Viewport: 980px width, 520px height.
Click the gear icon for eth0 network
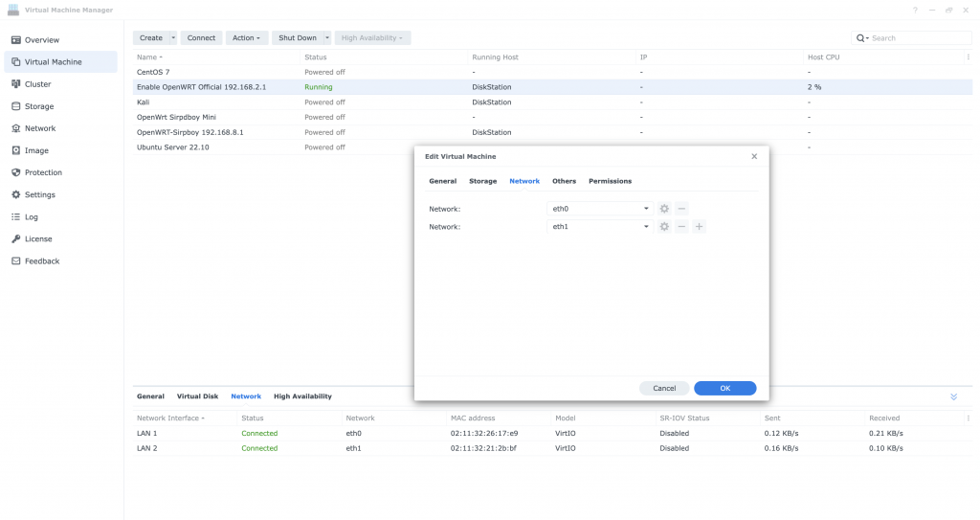[664, 209]
